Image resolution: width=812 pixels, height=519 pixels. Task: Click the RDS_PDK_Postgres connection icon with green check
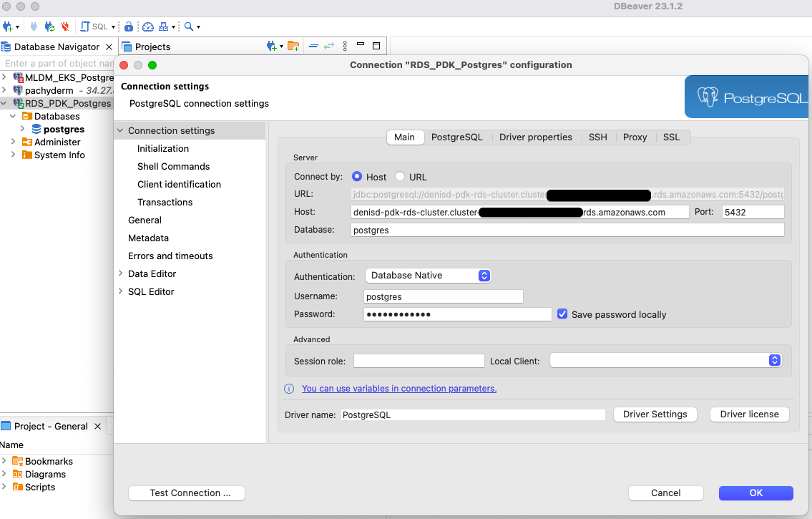18,103
